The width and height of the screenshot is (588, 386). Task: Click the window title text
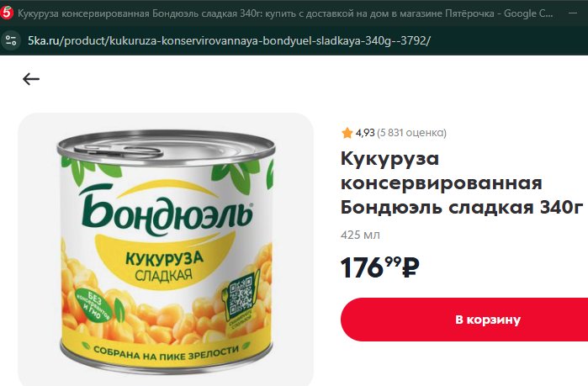285,13
